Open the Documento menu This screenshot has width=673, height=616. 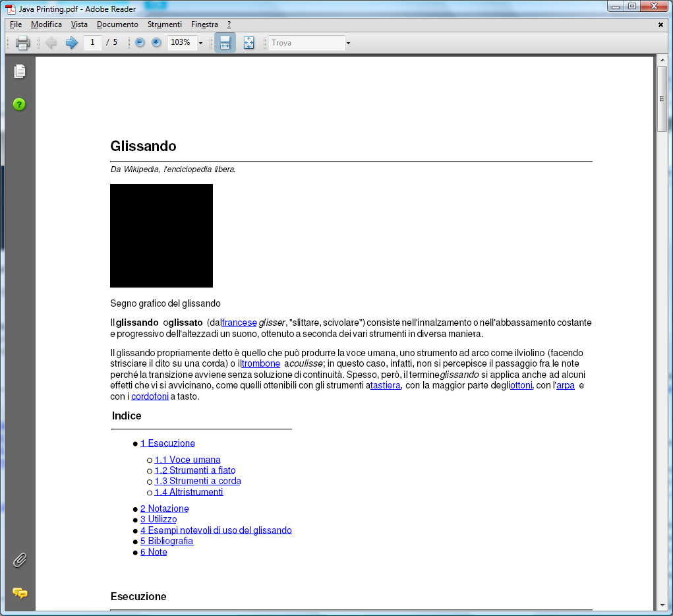[117, 24]
